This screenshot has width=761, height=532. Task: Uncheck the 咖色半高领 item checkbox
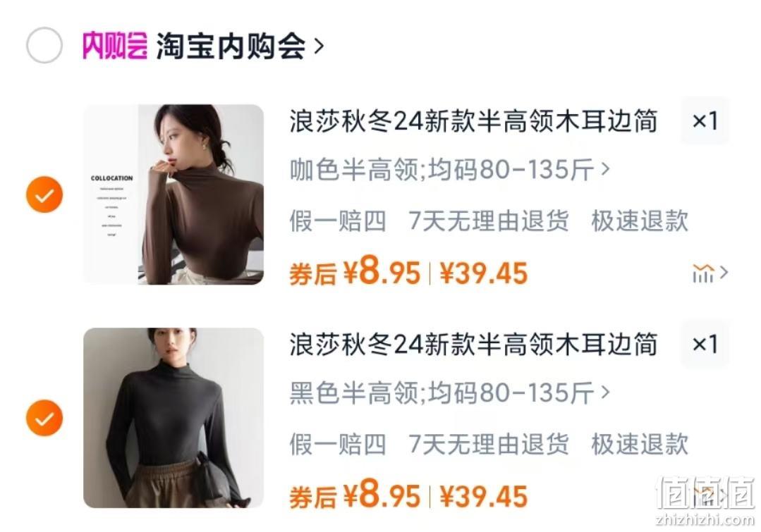(x=44, y=194)
